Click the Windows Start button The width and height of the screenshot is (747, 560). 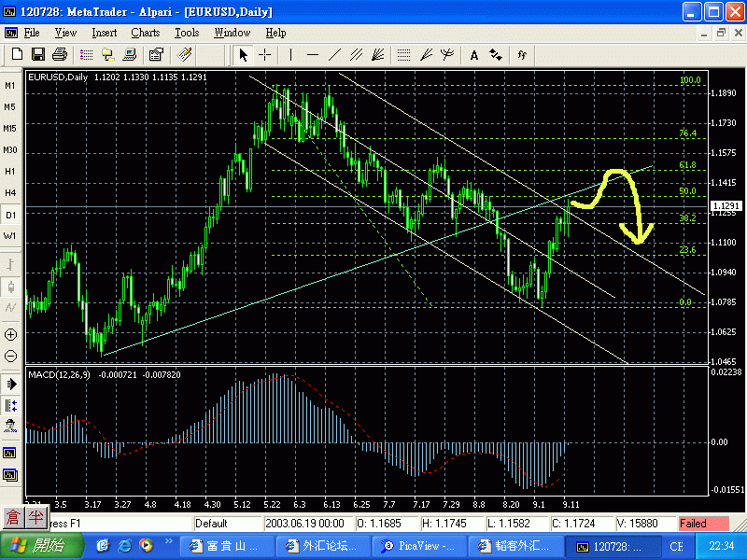pyautogui.click(x=42, y=546)
